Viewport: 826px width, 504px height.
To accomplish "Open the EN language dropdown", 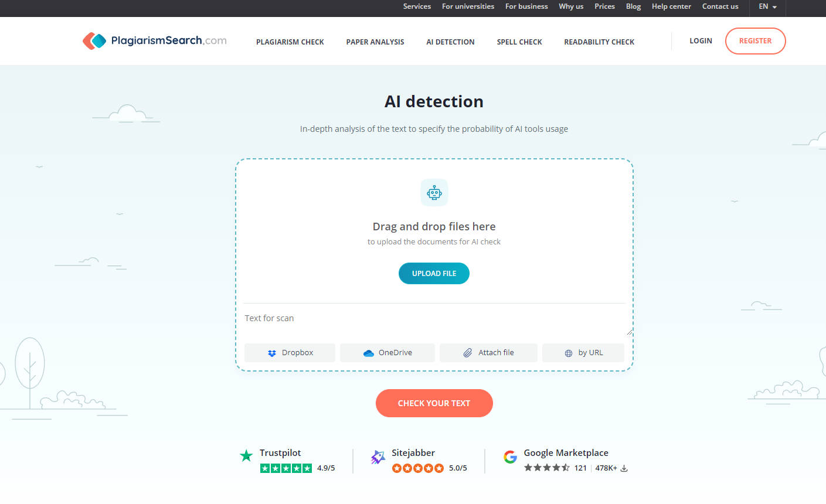I will 767,6.
